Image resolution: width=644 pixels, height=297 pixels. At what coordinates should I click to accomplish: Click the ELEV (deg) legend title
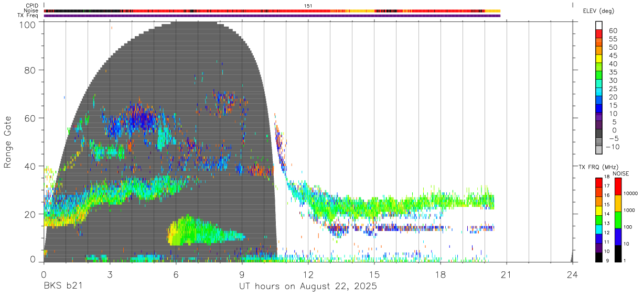coord(599,10)
